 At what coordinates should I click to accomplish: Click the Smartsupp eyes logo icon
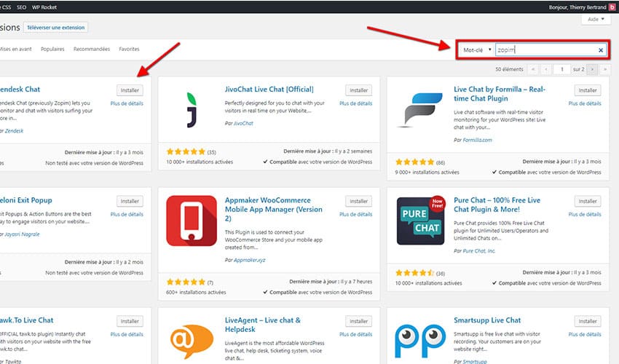click(x=420, y=340)
